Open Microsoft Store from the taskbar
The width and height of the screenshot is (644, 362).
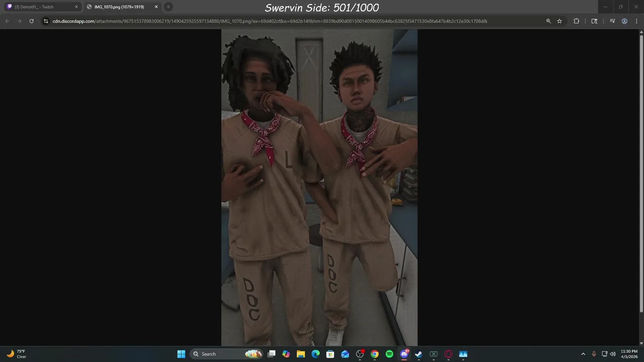[x=330, y=354]
